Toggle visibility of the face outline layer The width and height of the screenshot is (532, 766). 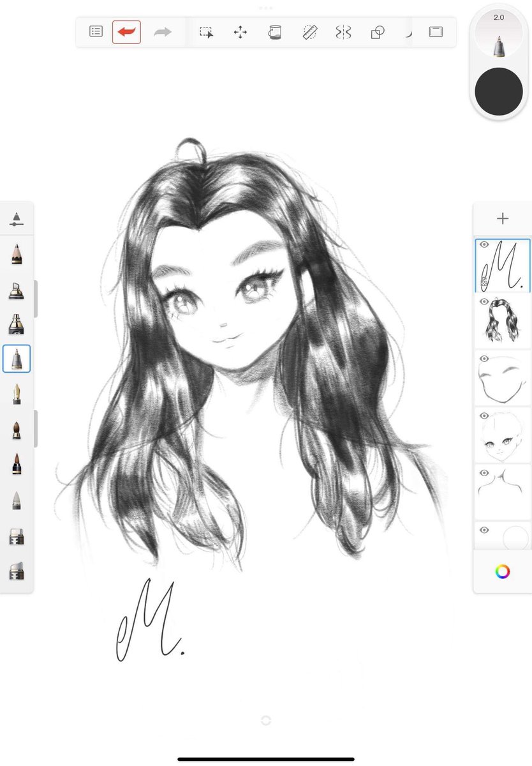click(x=484, y=359)
